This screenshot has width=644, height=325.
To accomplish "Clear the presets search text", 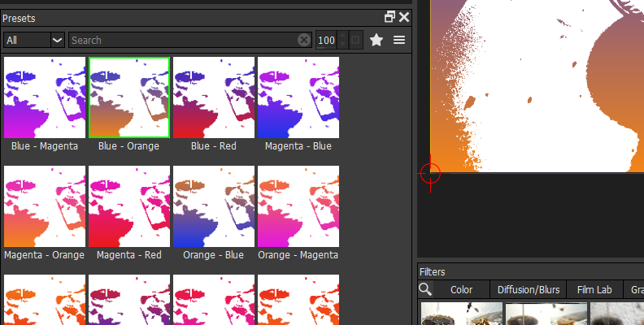I will pos(304,40).
